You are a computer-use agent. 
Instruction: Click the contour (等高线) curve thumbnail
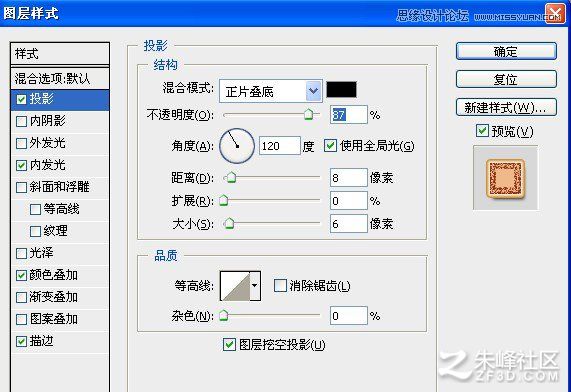[235, 286]
